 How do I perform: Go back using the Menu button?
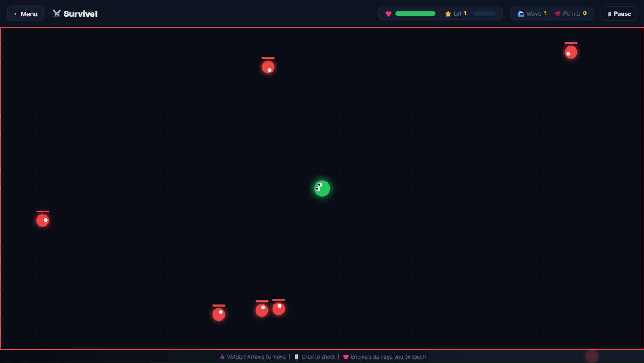pyautogui.click(x=26, y=13)
